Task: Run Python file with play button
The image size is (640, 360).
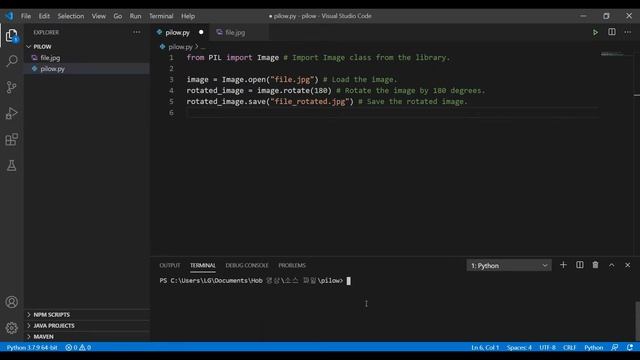Action: 595,32
